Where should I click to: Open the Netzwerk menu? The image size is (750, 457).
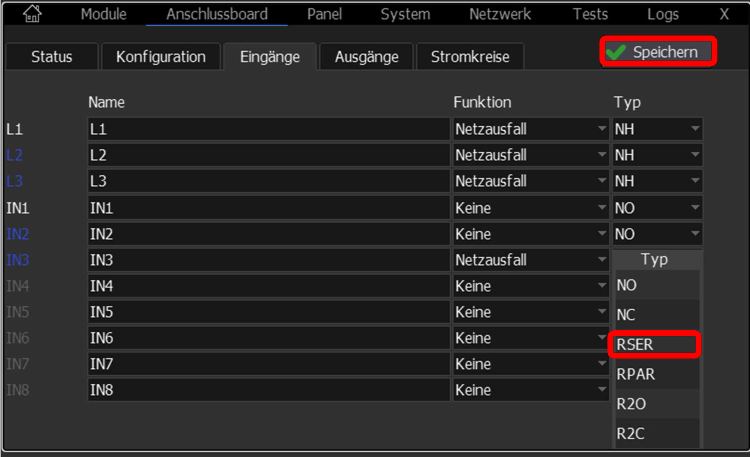[501, 14]
